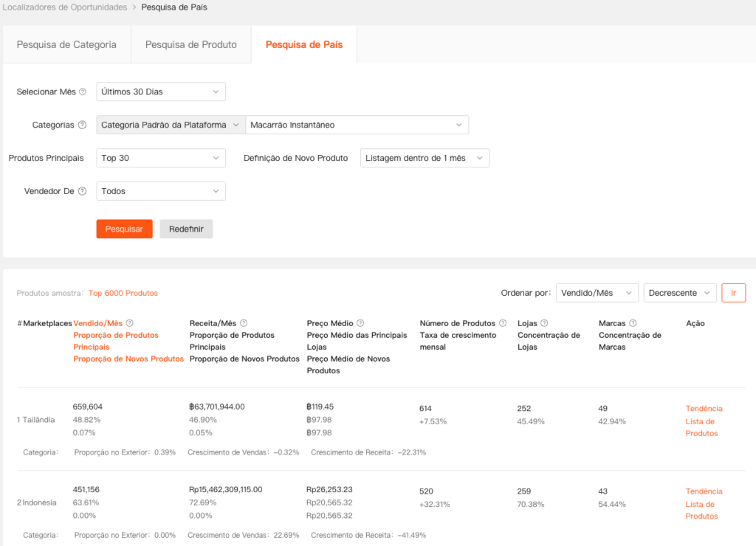756x546 pixels.
Task: Click help icon next to Vendedor De
Action: point(82,191)
